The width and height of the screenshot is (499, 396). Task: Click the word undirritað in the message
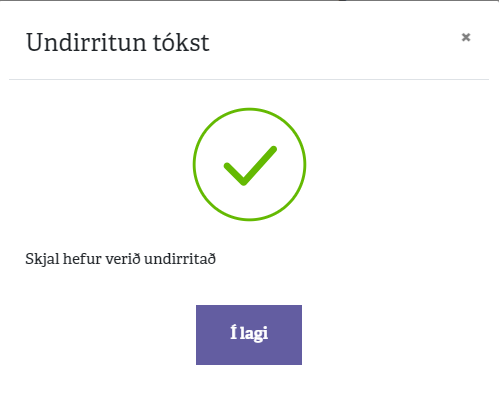180,259
